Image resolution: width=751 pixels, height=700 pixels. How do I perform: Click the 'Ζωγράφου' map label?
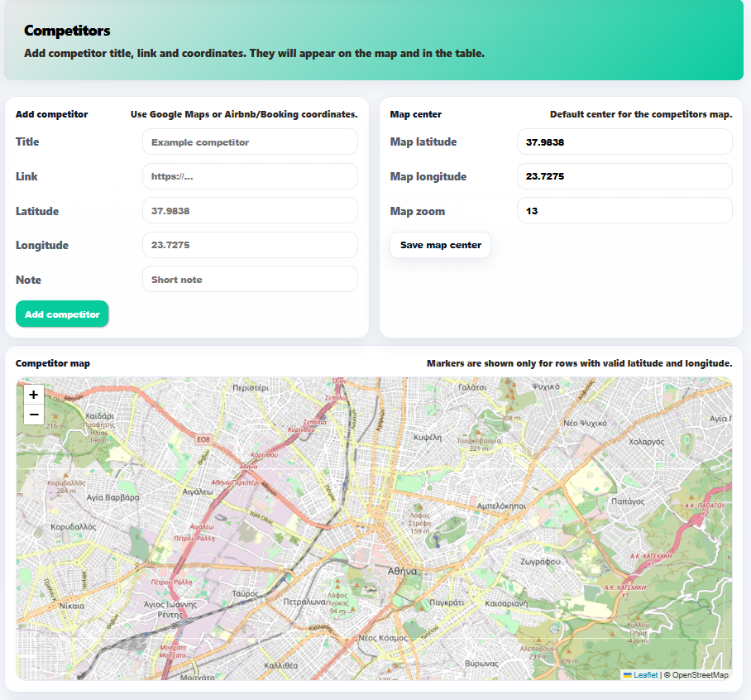540,562
